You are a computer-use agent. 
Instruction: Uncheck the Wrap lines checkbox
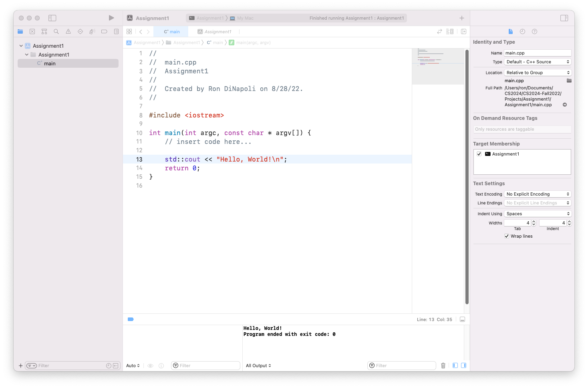507,236
